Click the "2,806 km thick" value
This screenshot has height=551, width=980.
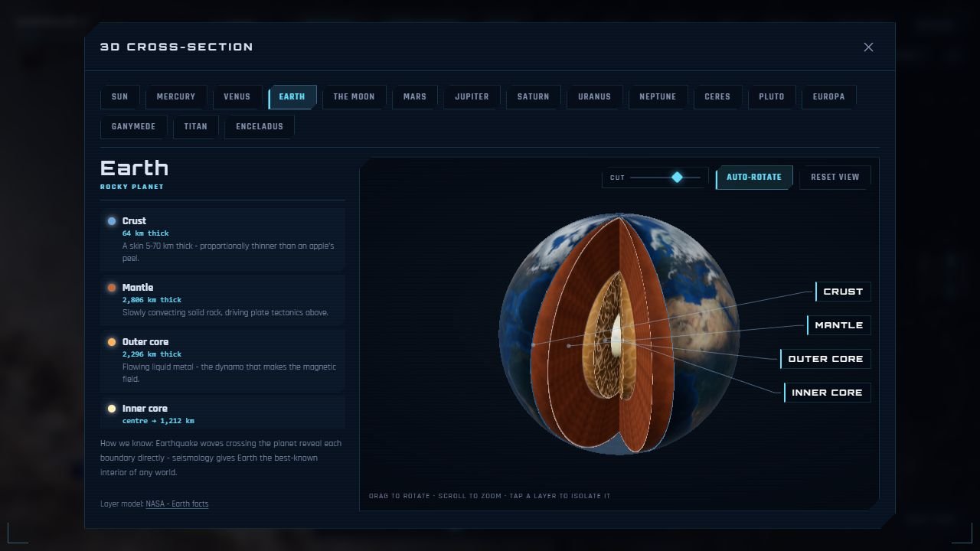tap(152, 300)
